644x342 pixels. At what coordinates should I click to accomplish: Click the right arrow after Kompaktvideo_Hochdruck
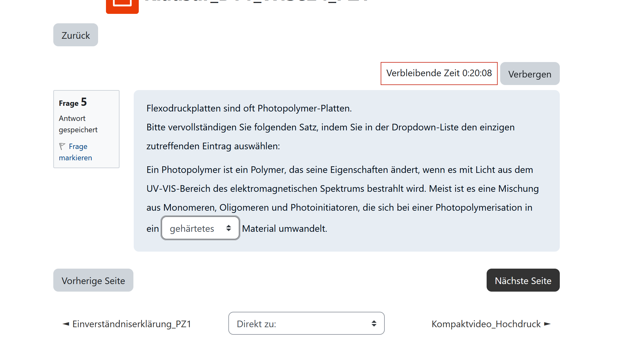click(x=547, y=324)
